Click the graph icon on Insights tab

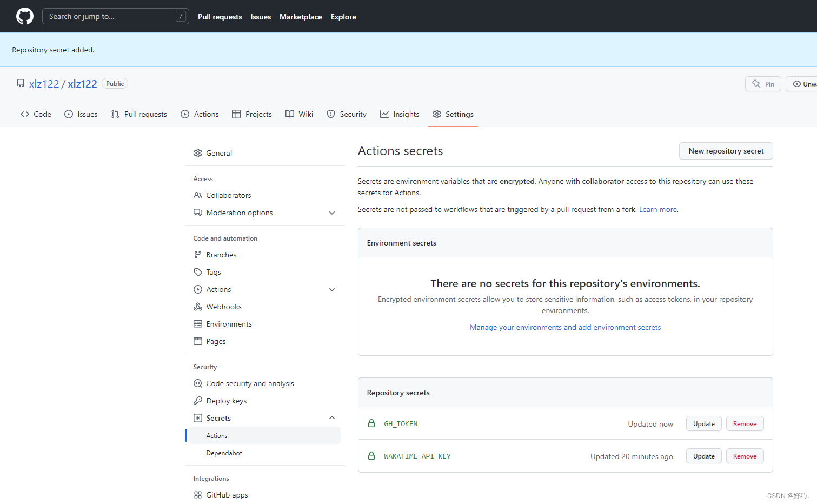[384, 114]
